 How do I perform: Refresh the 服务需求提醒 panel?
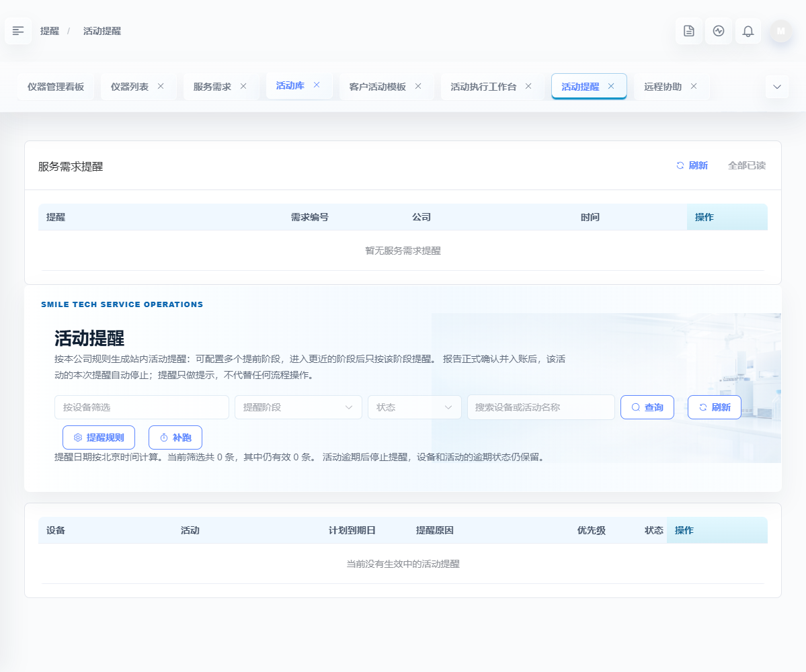692,165
